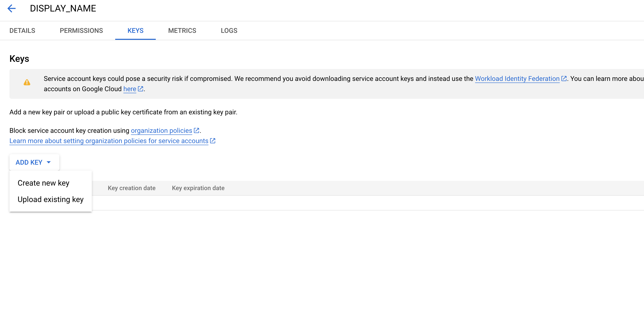
Task: Click the warning triangle icon
Action: pos(27,83)
